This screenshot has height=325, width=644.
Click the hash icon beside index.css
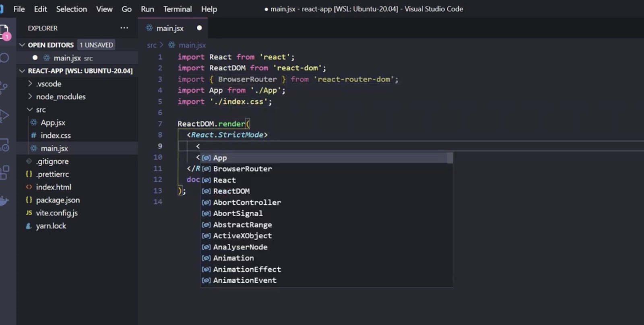pos(34,135)
